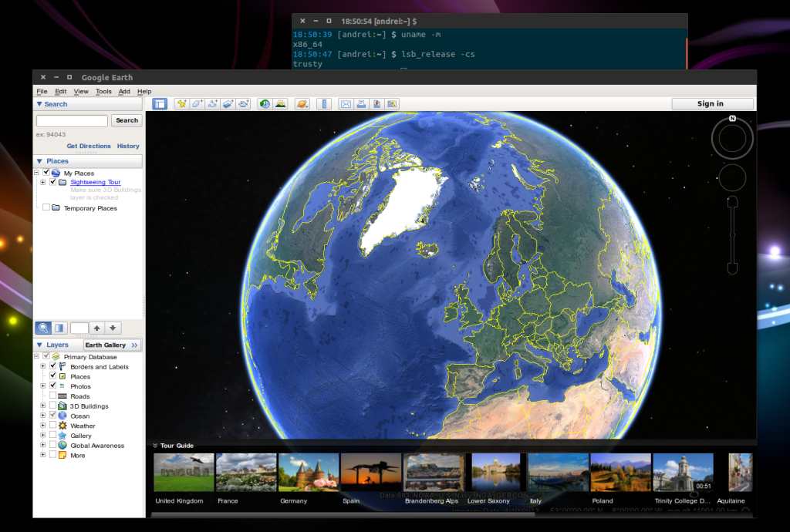Uncheck the Sightseeing Tour checkbox

pos(53,182)
